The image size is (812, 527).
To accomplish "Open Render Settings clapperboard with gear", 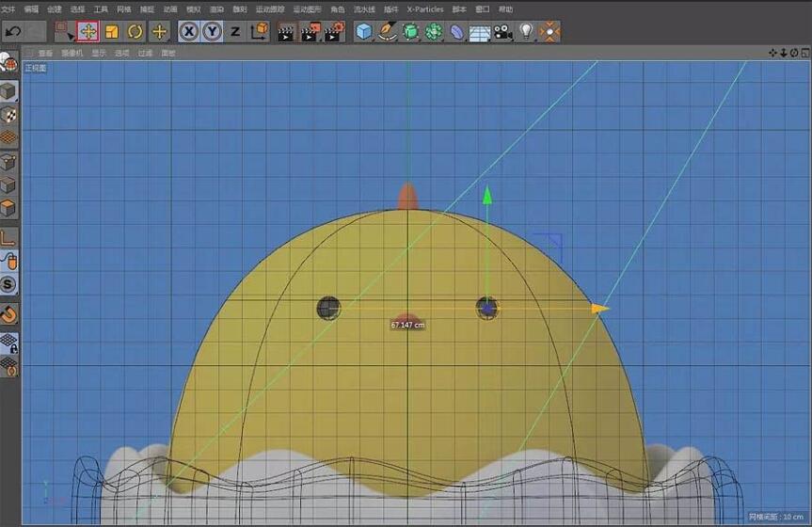I will [335, 32].
